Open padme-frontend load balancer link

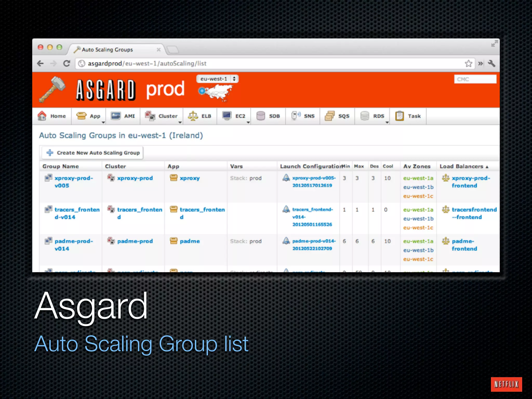coord(464,245)
